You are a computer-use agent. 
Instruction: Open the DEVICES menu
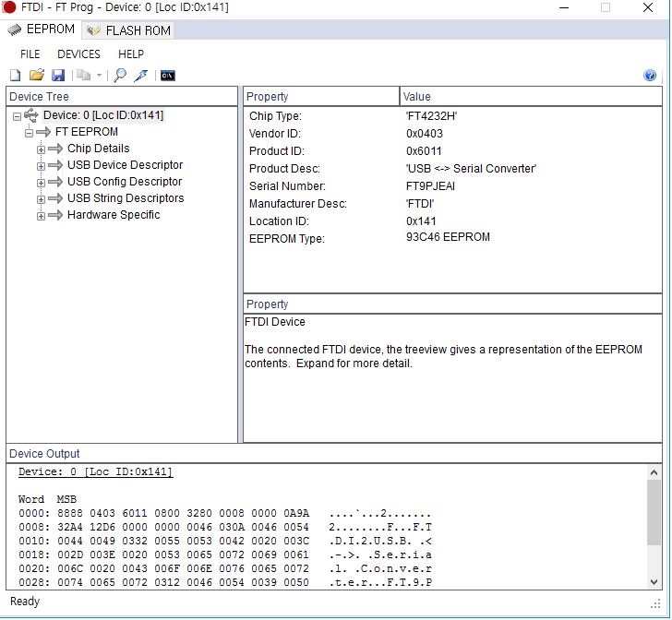pyautogui.click(x=78, y=54)
